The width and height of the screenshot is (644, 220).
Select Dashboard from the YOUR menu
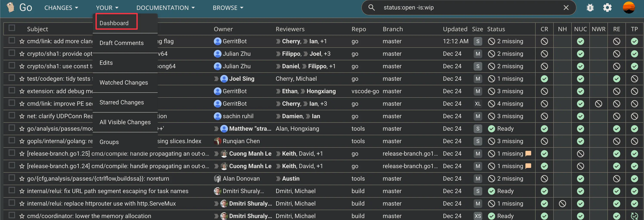point(114,23)
